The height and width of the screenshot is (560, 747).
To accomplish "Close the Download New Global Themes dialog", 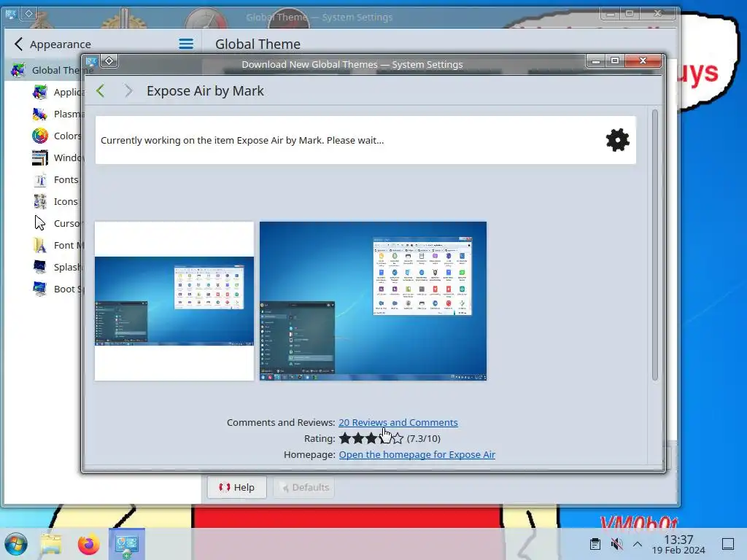I will click(x=643, y=61).
